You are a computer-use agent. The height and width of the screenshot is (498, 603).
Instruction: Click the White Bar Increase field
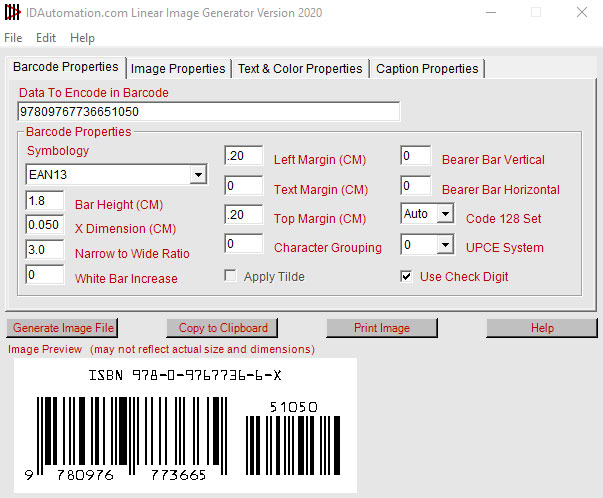45,275
